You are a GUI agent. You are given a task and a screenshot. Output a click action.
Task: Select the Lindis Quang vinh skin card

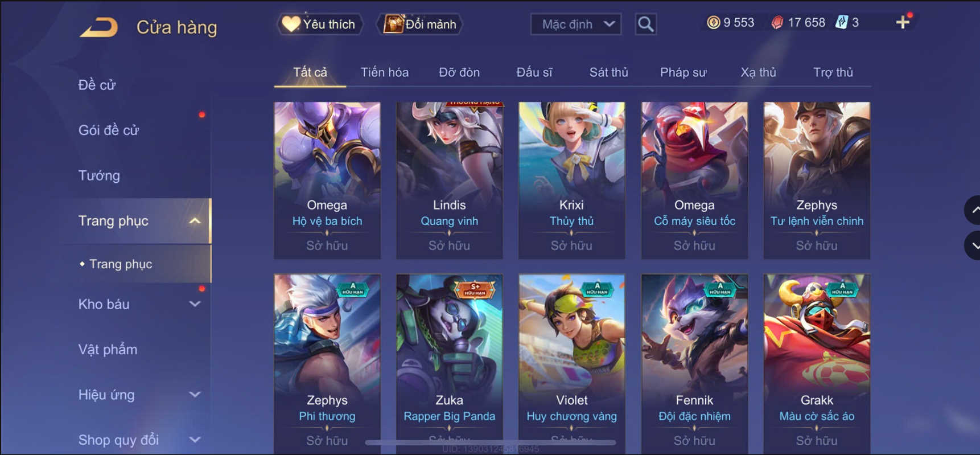point(450,181)
